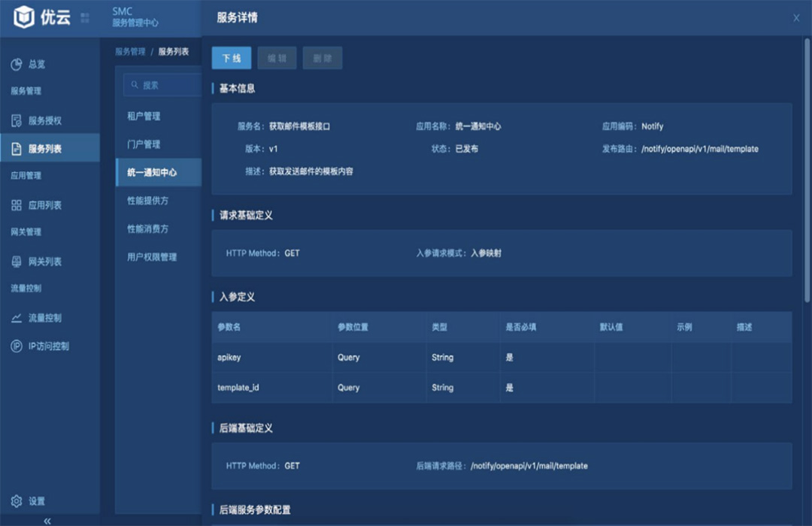Screen dimensions: 812x526
Task: Click the 网关列表 sidebar icon
Action: click(x=17, y=261)
